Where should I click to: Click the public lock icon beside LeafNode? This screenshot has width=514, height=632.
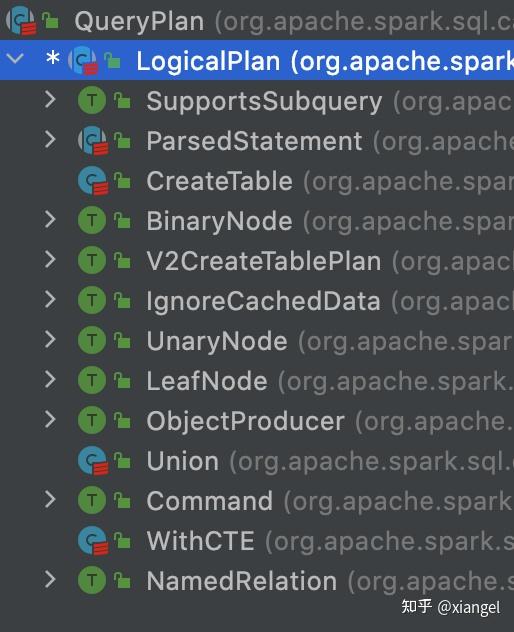pos(122,380)
